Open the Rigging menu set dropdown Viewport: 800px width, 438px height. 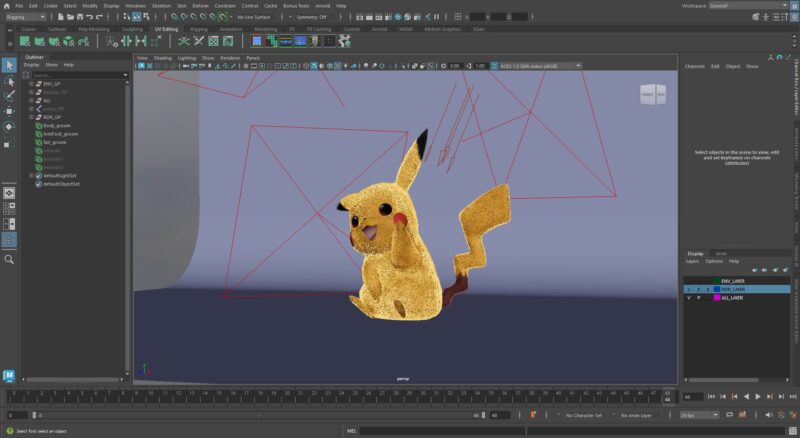pyautogui.click(x=26, y=17)
